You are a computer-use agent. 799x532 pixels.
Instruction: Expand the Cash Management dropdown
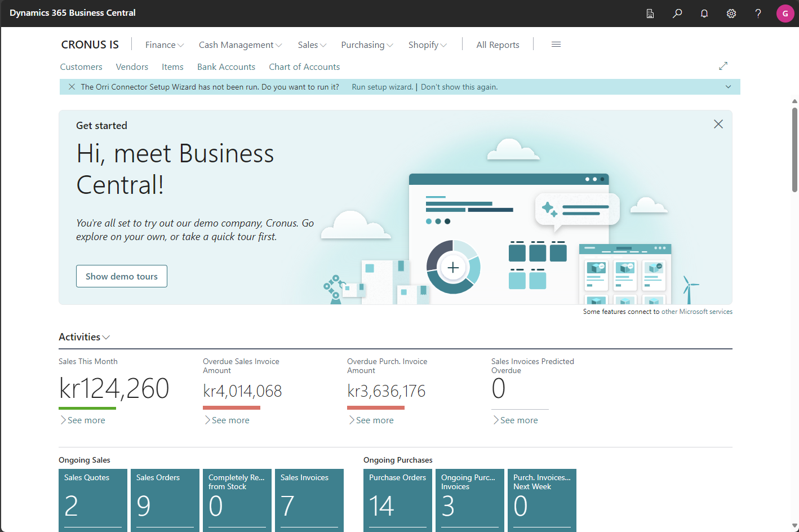pos(240,45)
